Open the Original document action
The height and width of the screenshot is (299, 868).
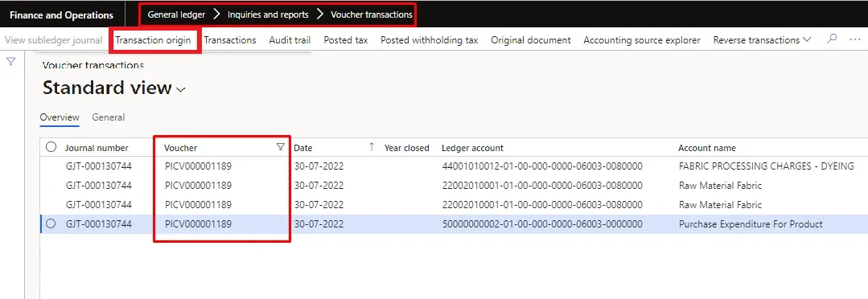tap(531, 40)
